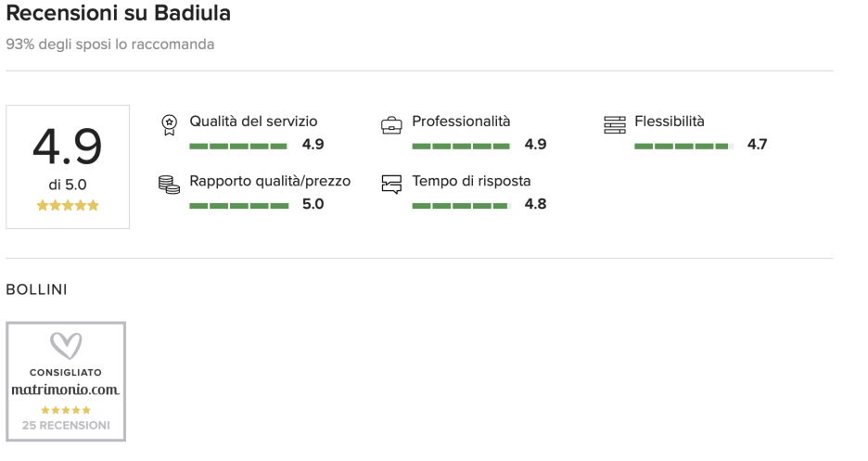Click the Recensioni su Badiula heading
The width and height of the screenshot is (868, 461).
(x=118, y=13)
